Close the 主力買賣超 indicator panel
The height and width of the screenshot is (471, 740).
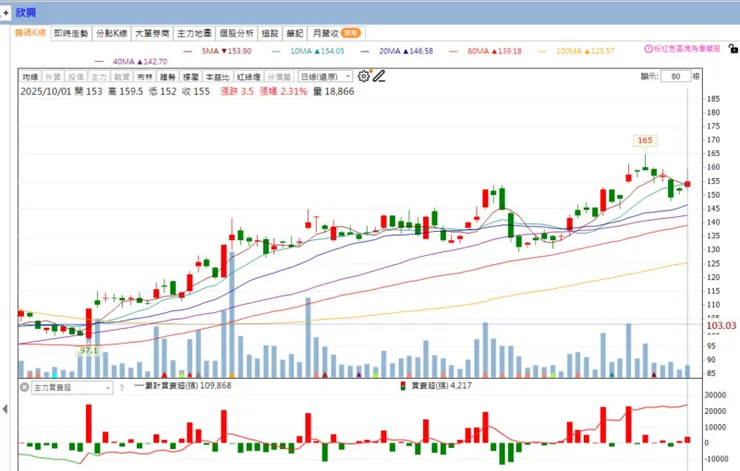click(x=25, y=387)
